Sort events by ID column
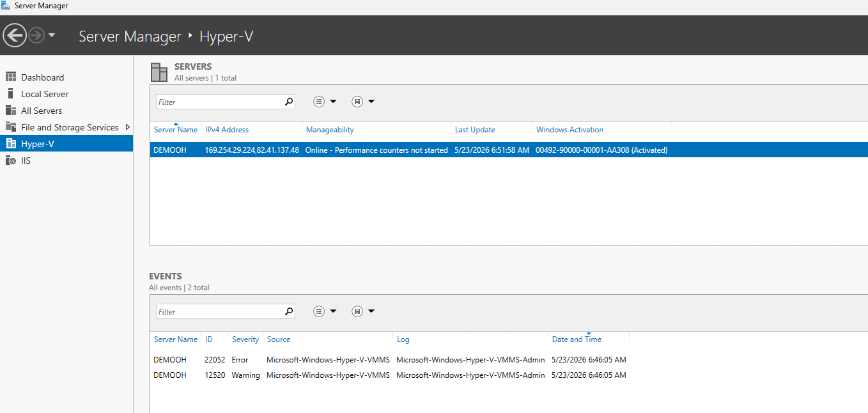 (209, 339)
